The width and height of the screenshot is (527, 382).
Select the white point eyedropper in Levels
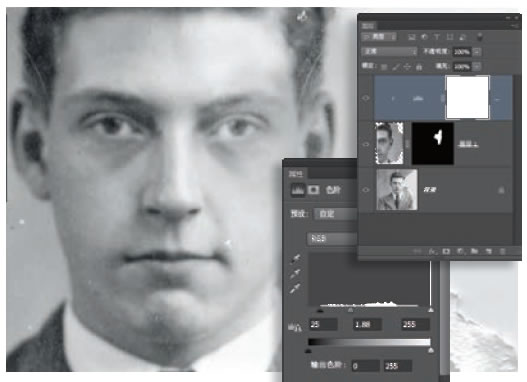(x=295, y=288)
